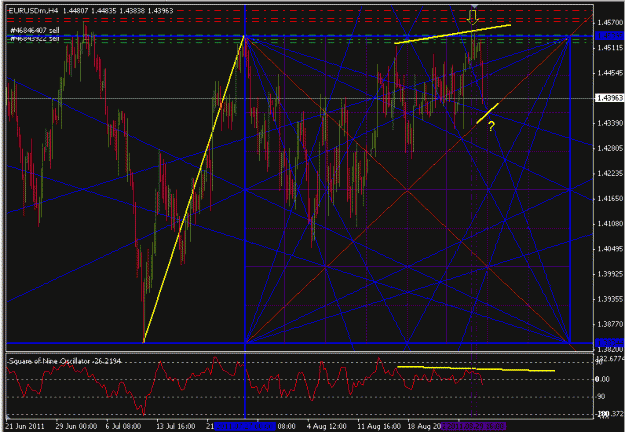Click the 4 Aug 12:00 time label
625x432 pixels.
326,426
